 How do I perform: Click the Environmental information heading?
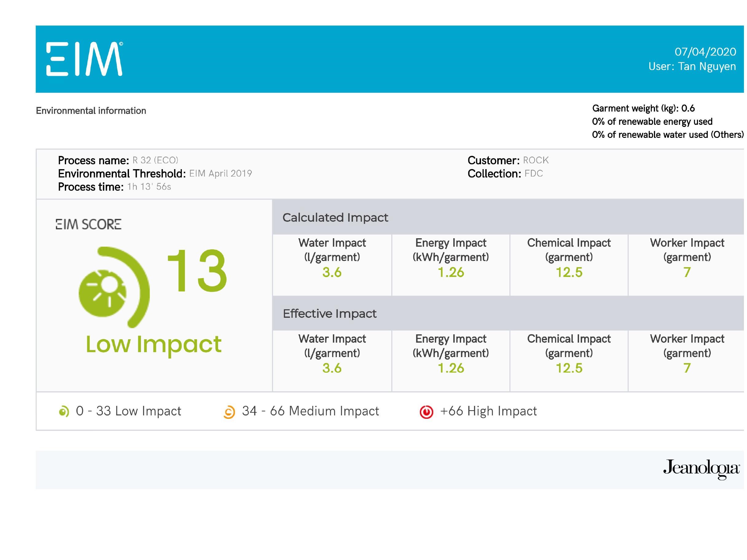point(91,111)
